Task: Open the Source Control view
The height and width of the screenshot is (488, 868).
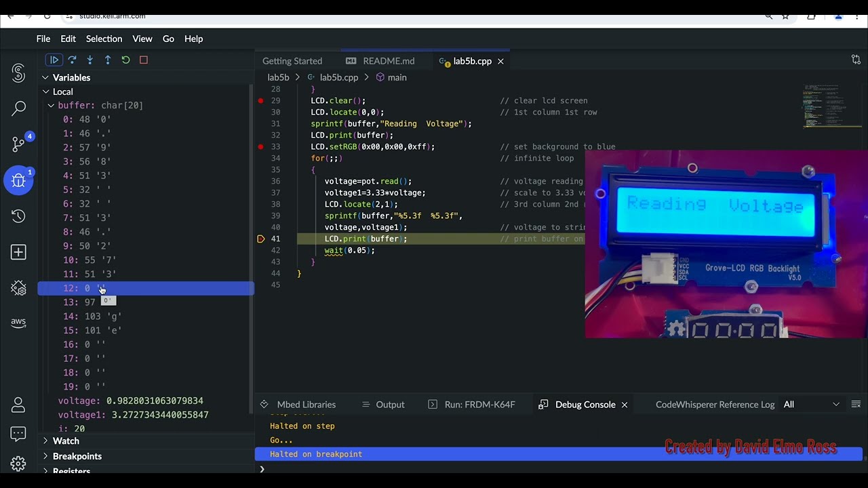Action: coord(18,144)
